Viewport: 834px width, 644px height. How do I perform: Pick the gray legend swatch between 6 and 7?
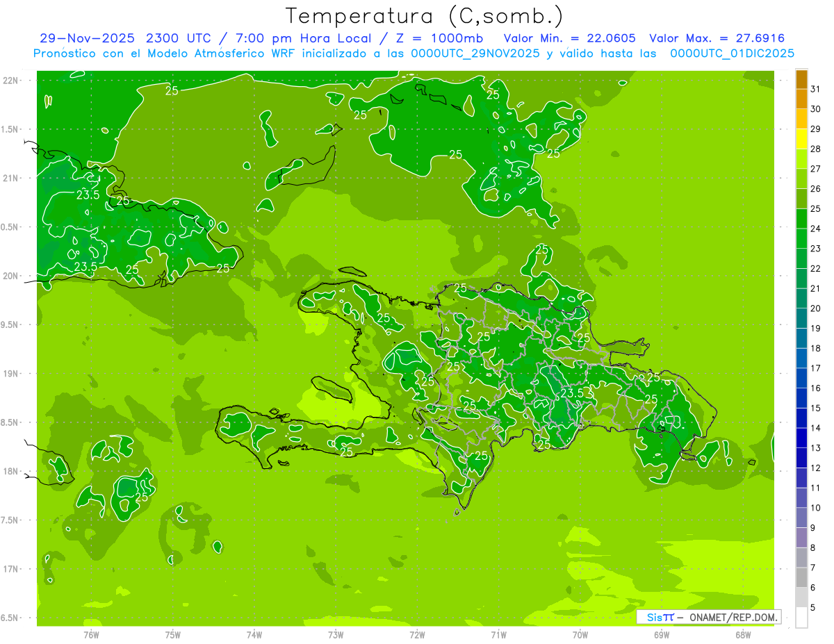click(801, 577)
